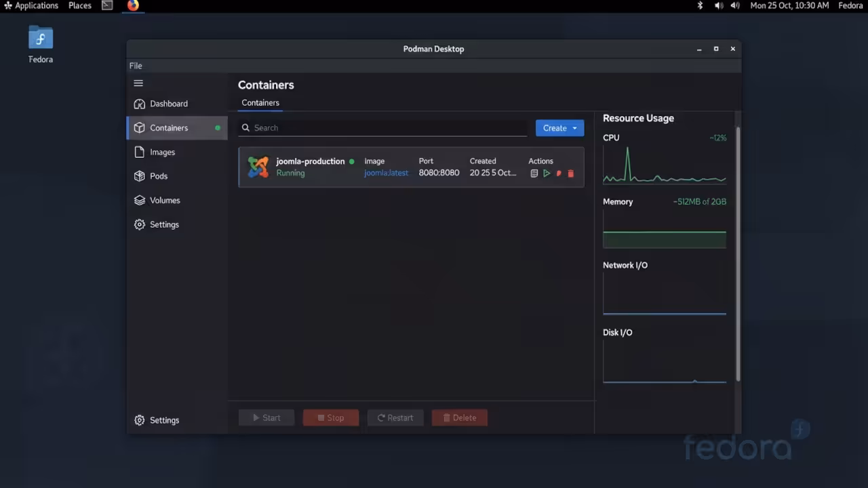Viewport: 868px width, 488px height.
Task: Click the Running status text
Action: (x=290, y=173)
